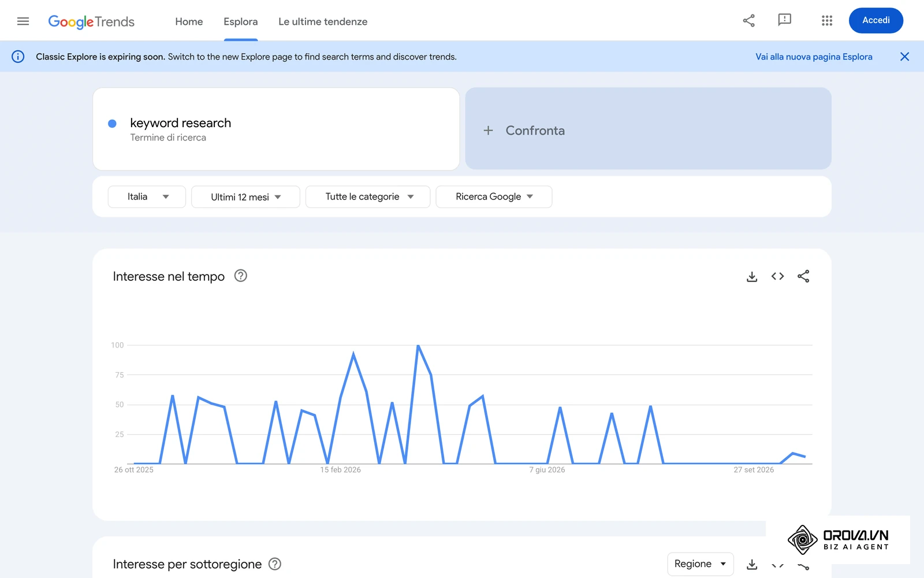This screenshot has width=924, height=578.
Task: Open help for Interesse nel tempo
Action: click(240, 276)
